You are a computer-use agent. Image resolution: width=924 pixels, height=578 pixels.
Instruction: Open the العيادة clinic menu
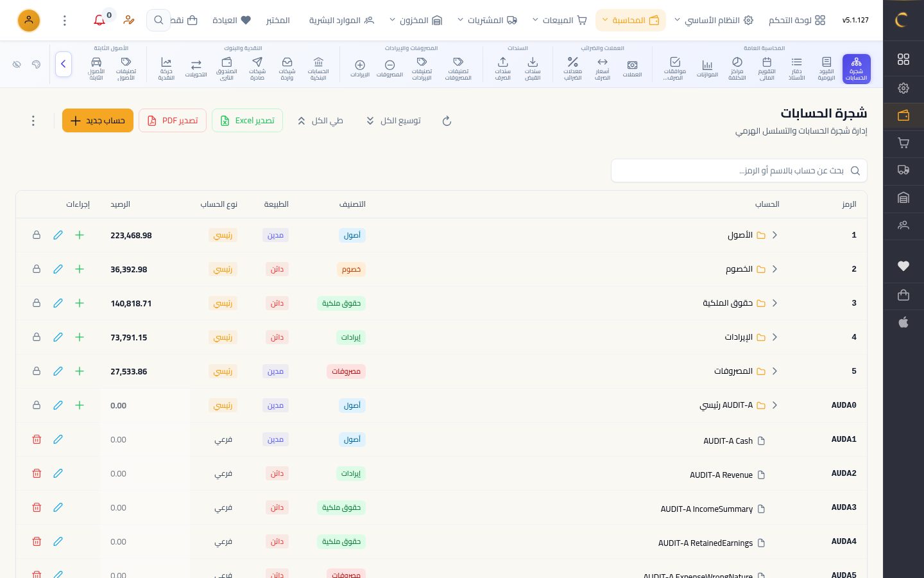(x=232, y=21)
